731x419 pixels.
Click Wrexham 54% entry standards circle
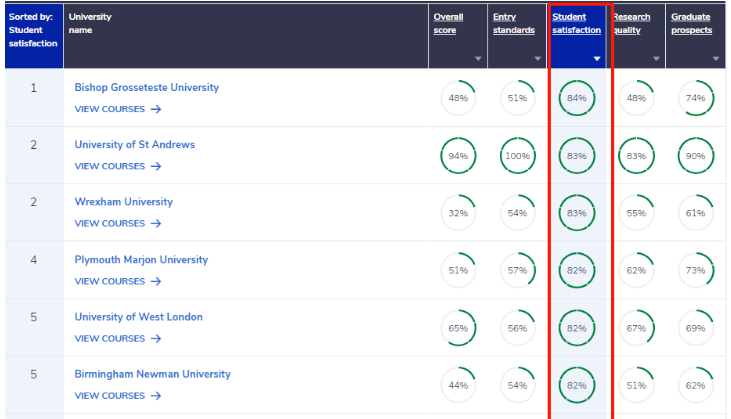(517, 213)
